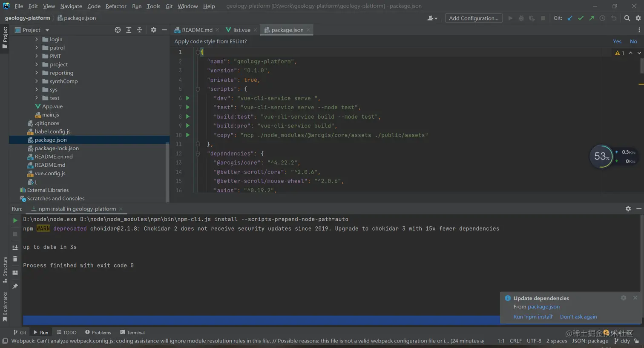Select App.vue in project tree
This screenshot has width=644, height=348.
pyautogui.click(x=52, y=106)
